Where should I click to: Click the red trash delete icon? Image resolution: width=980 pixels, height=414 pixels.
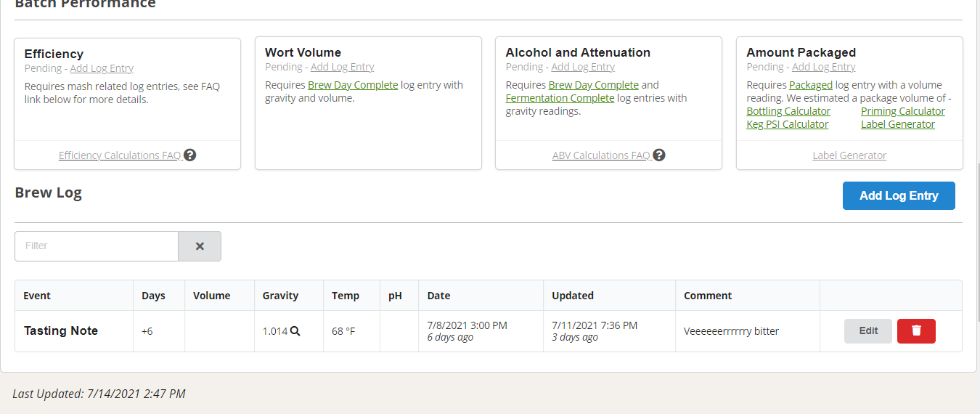coord(916,330)
